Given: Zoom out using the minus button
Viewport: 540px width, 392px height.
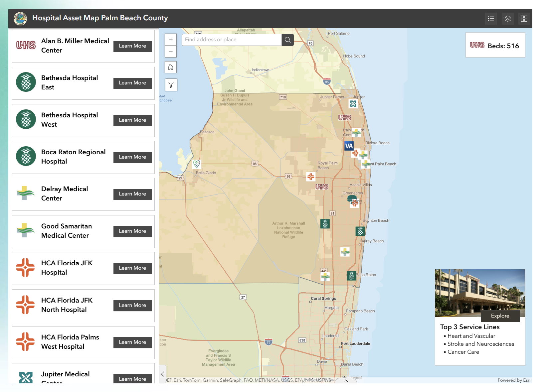Looking at the screenshot, I should tap(171, 52).
